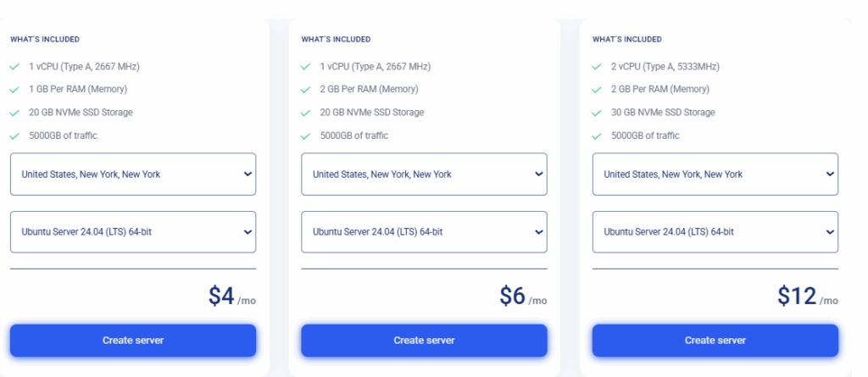Expand the operating system dropdown in the $6 plan
The width and height of the screenshot is (868, 377).
pos(424,232)
